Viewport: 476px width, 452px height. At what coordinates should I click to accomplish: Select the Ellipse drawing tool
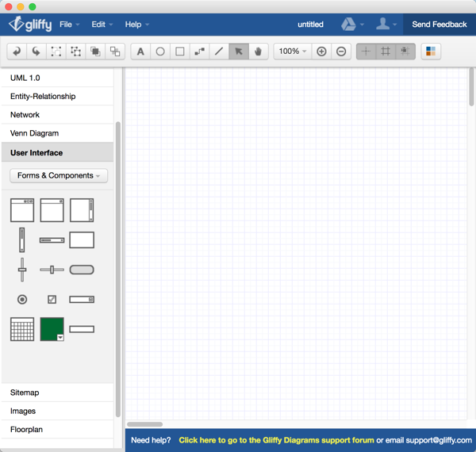[x=160, y=52]
